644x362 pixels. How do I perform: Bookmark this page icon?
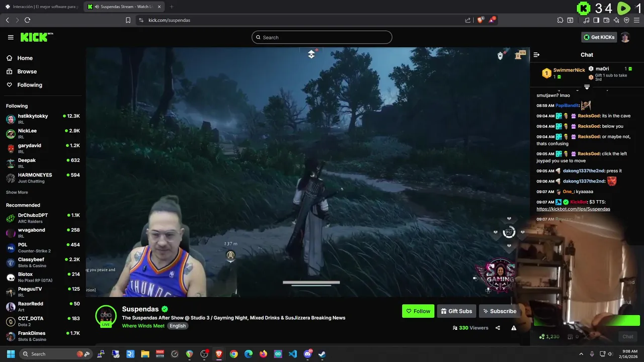click(x=128, y=20)
